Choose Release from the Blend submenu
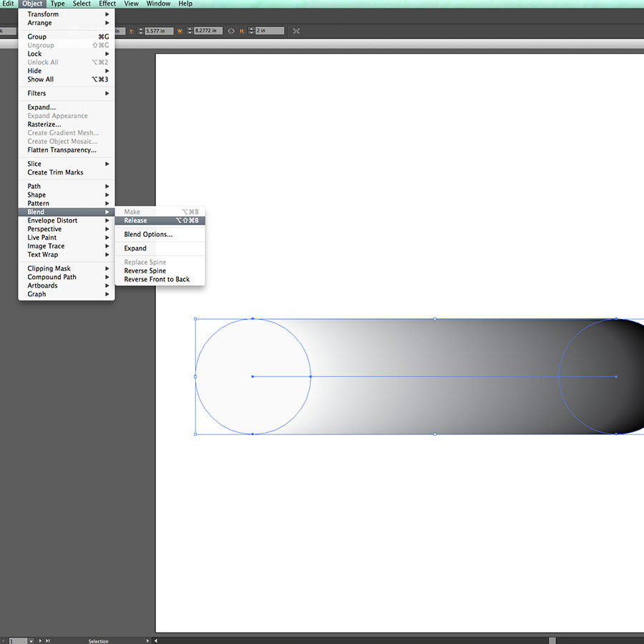This screenshot has width=644, height=644. coord(159,220)
